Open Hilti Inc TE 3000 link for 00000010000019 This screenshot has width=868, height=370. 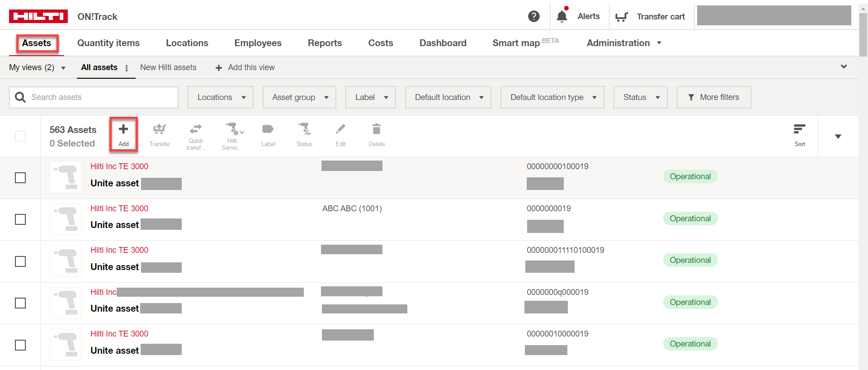[x=119, y=334]
